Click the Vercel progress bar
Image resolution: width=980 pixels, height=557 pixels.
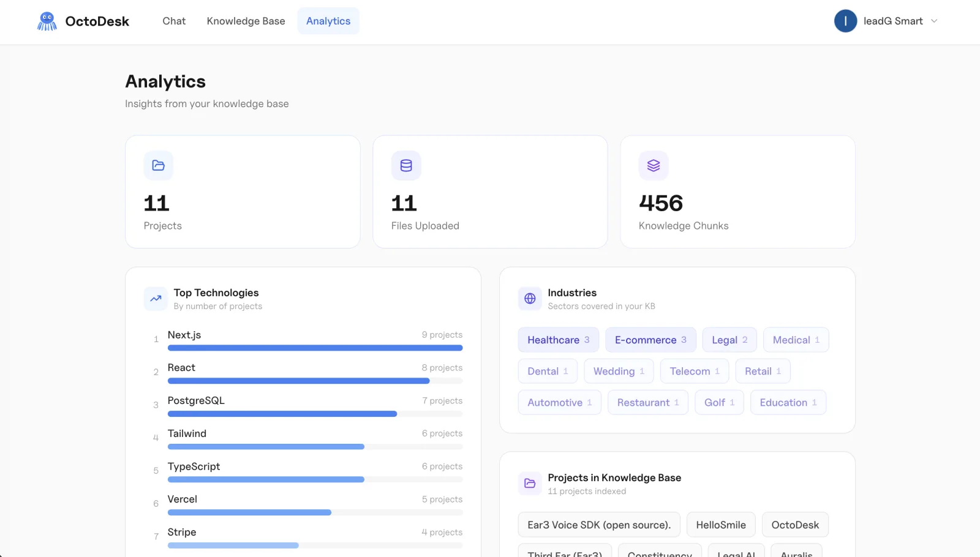[x=315, y=512]
